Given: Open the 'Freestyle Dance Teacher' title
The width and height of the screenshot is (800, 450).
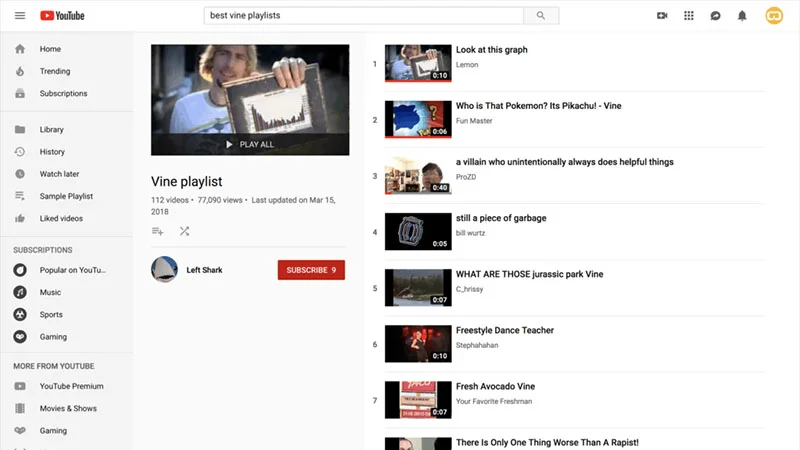Looking at the screenshot, I should [505, 330].
